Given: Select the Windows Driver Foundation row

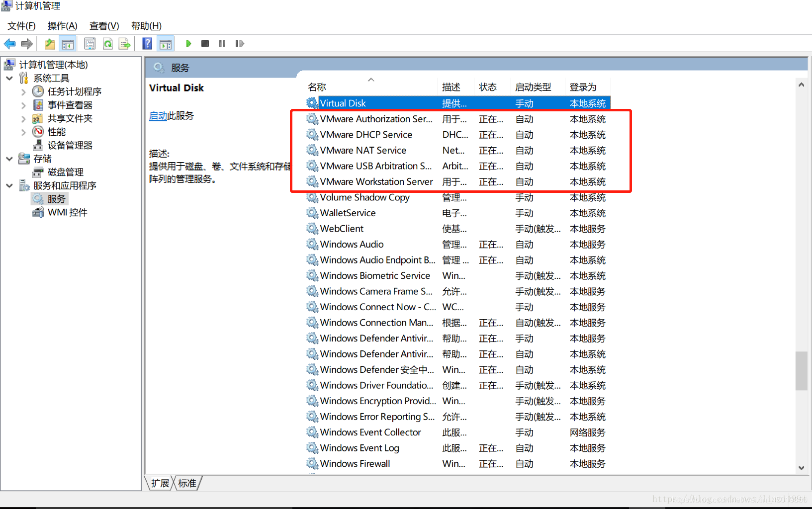Looking at the screenshot, I should [x=457, y=385].
